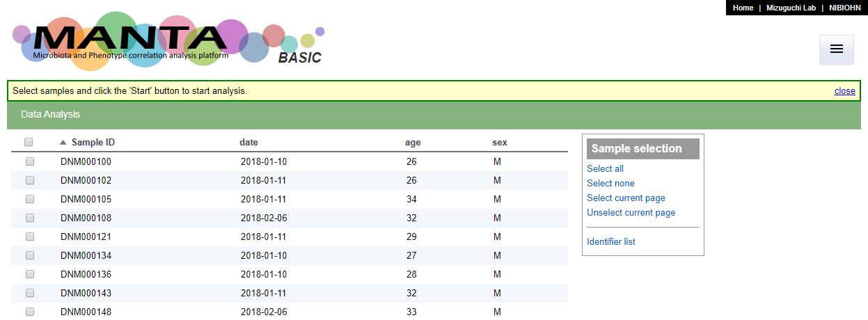Viewport: 868px width, 320px height.
Task: Toggle the select-all header checkbox
Action: point(29,142)
